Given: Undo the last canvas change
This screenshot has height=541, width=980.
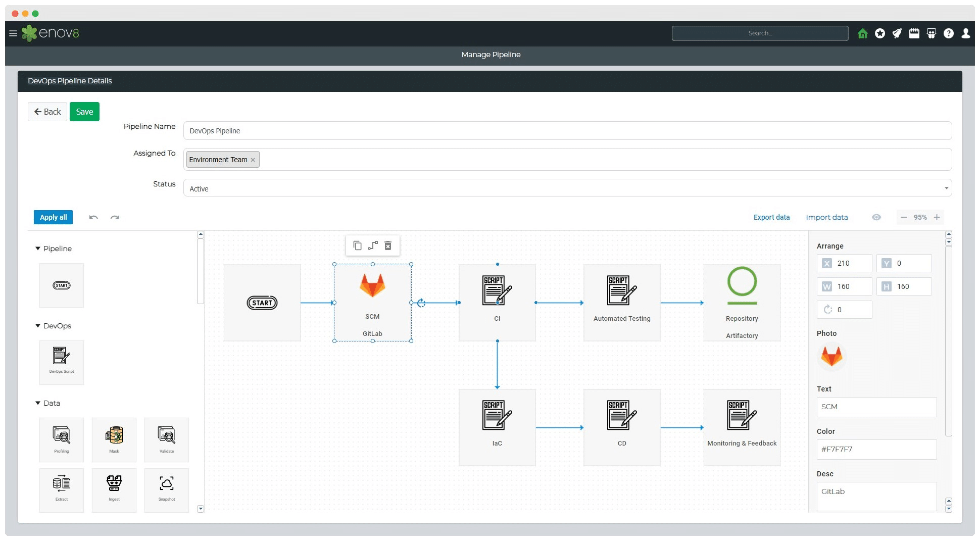Looking at the screenshot, I should [93, 217].
